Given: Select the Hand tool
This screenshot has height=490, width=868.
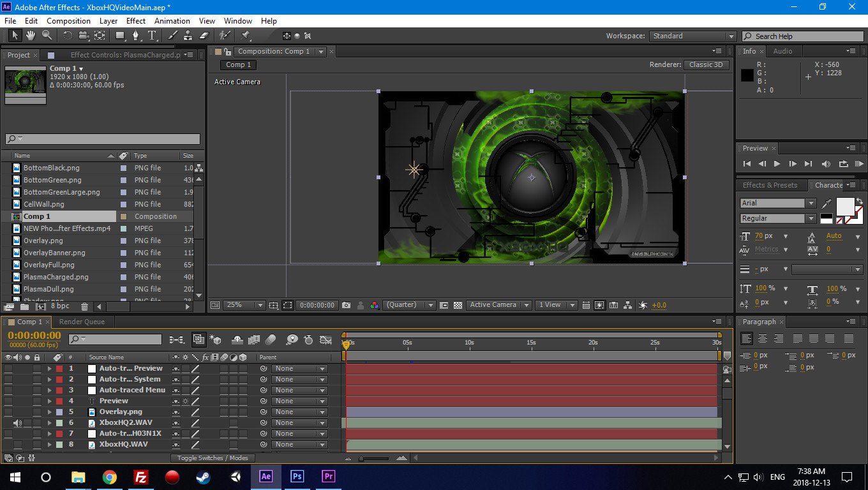Looking at the screenshot, I should point(31,36).
